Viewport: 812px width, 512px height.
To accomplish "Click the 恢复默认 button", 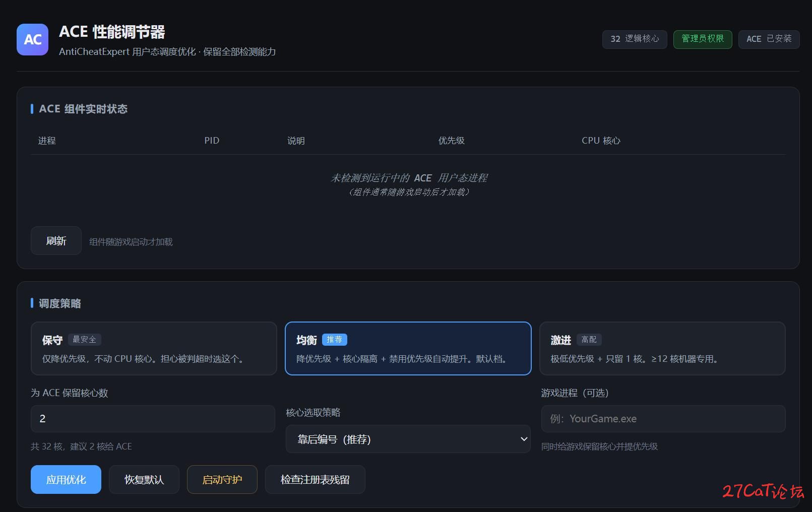I will click(144, 480).
